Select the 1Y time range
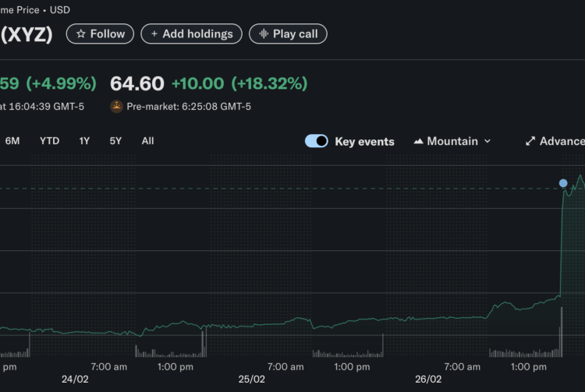This screenshot has height=392, width=585. (x=84, y=141)
